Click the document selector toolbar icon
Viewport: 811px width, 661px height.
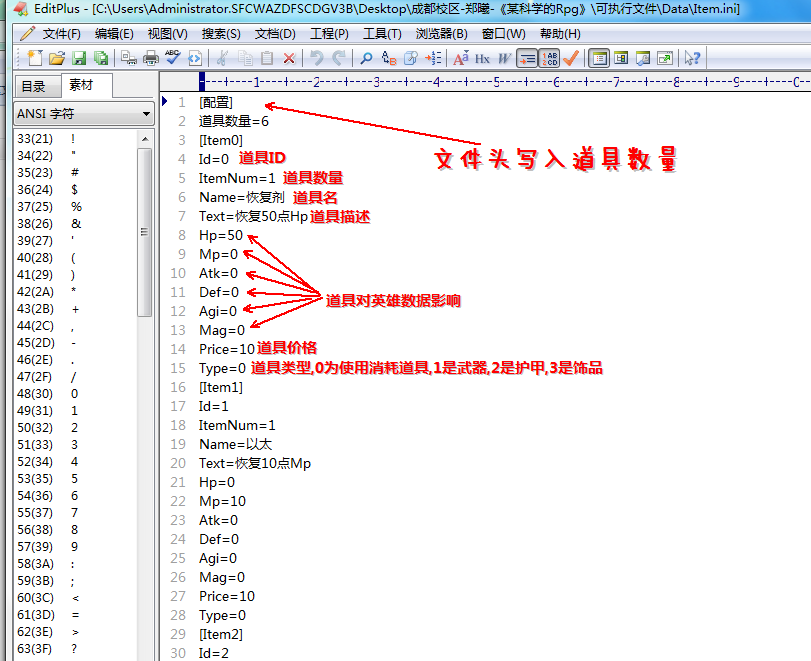(x=643, y=58)
